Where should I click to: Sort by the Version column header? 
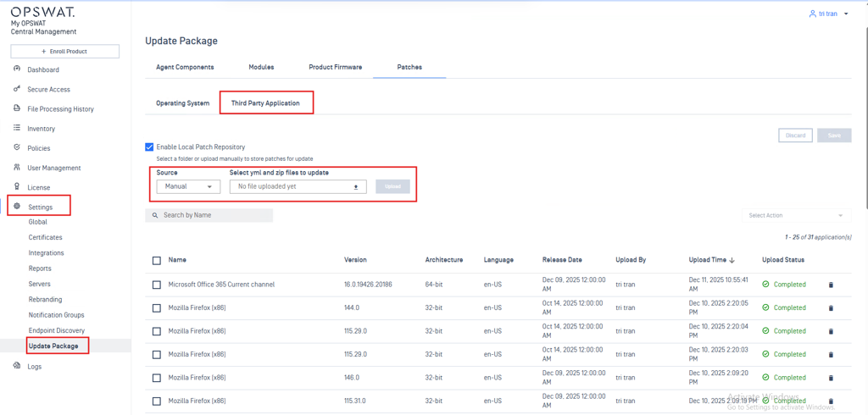click(x=355, y=260)
